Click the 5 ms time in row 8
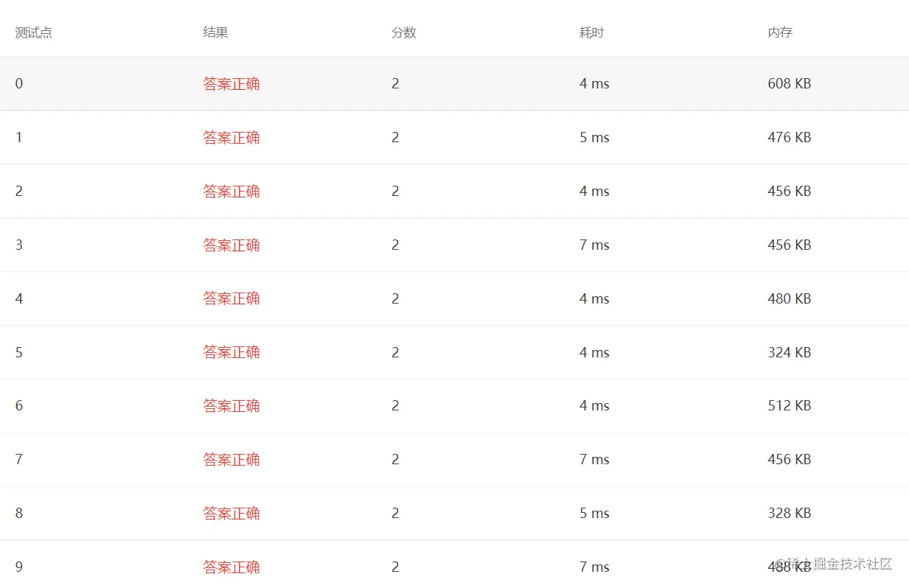 [594, 514]
